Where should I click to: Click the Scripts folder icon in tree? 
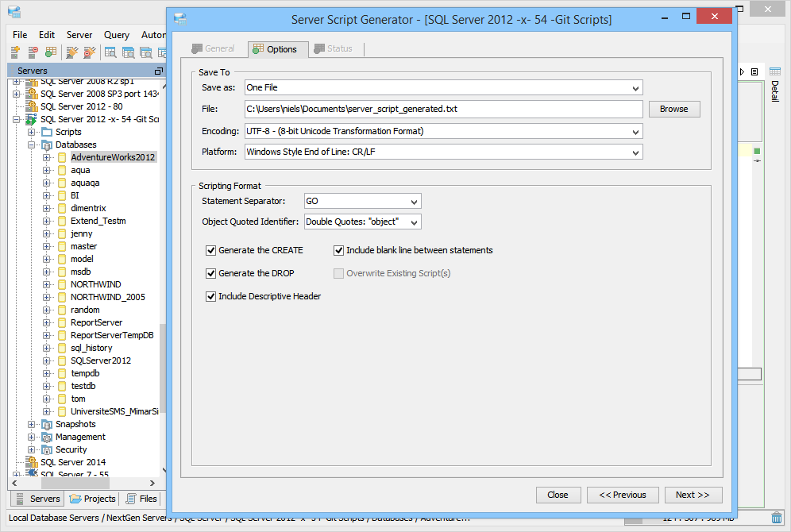click(x=47, y=132)
